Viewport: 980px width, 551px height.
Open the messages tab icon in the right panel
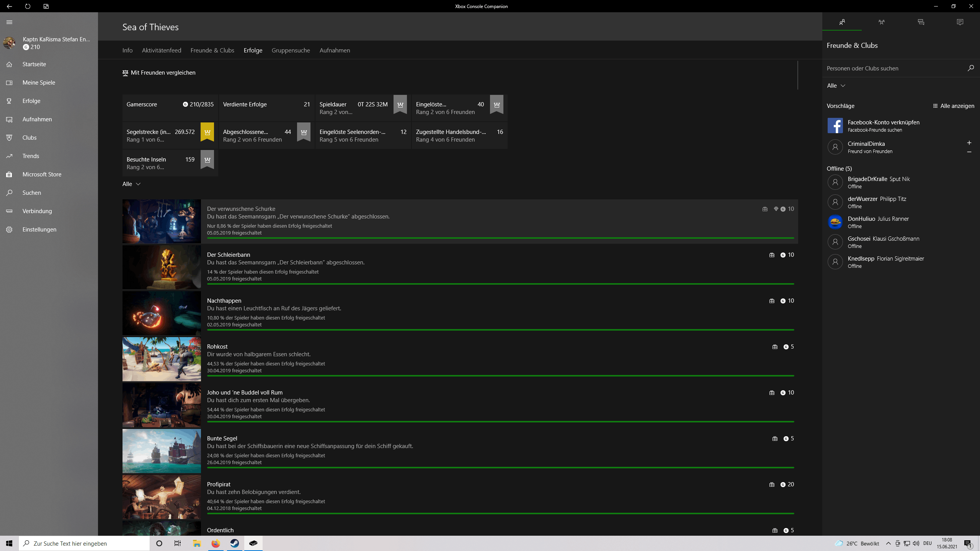[921, 22]
